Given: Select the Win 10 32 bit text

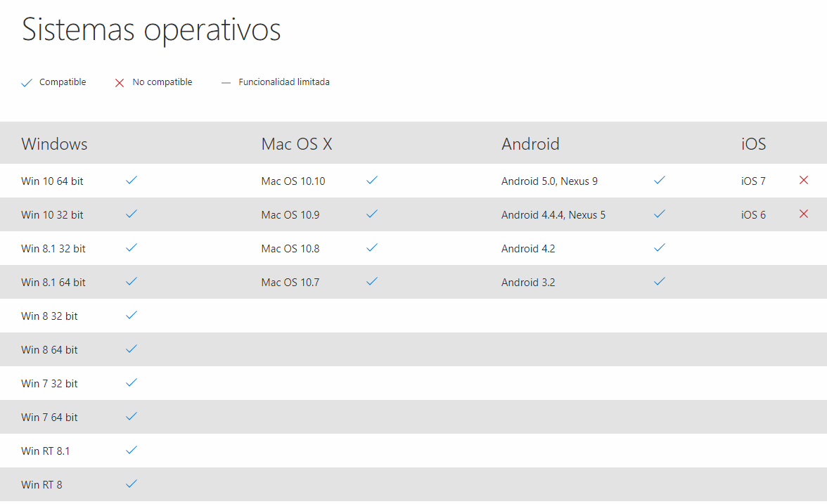Looking at the screenshot, I should click(x=52, y=215).
